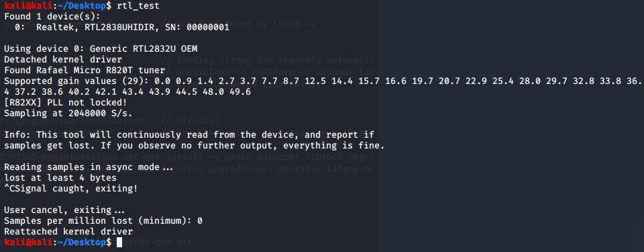Click 'Sampling at 2048000 S/s.' line
The height and width of the screenshot is (252, 644).
[x=68, y=114]
